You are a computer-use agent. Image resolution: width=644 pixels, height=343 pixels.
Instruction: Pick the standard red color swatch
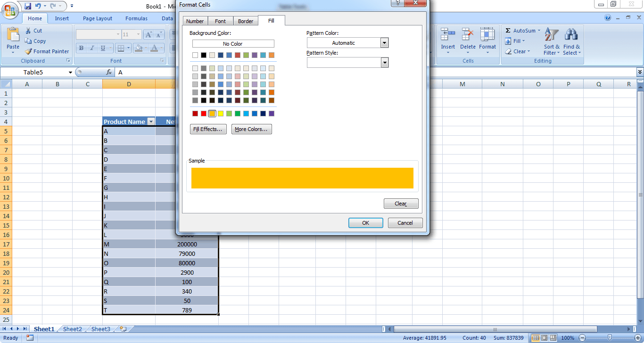pyautogui.click(x=204, y=114)
